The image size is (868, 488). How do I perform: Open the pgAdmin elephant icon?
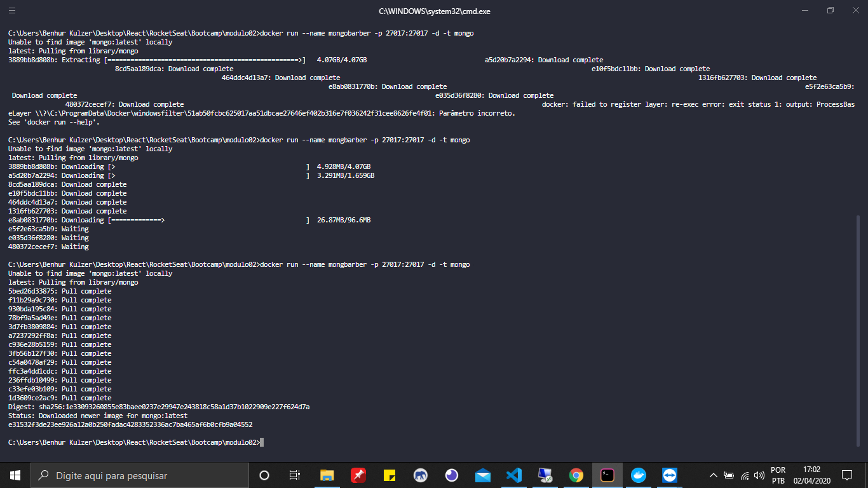(420, 475)
